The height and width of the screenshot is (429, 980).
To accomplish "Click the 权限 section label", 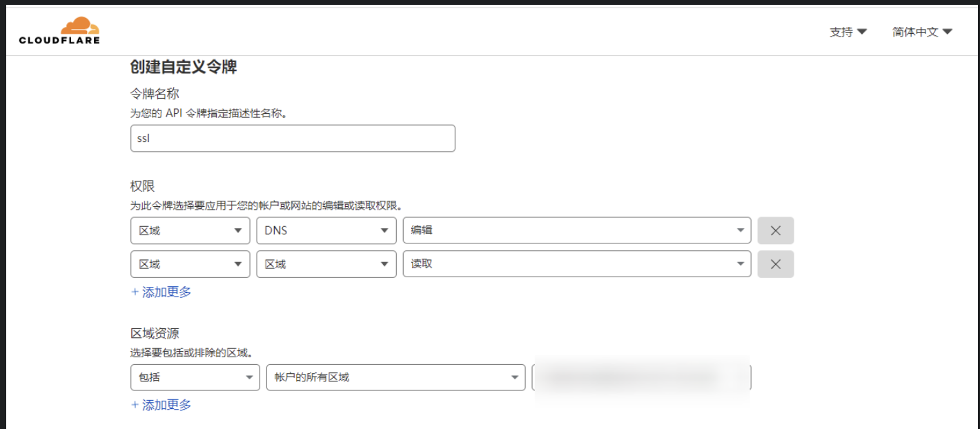I will click(x=142, y=186).
